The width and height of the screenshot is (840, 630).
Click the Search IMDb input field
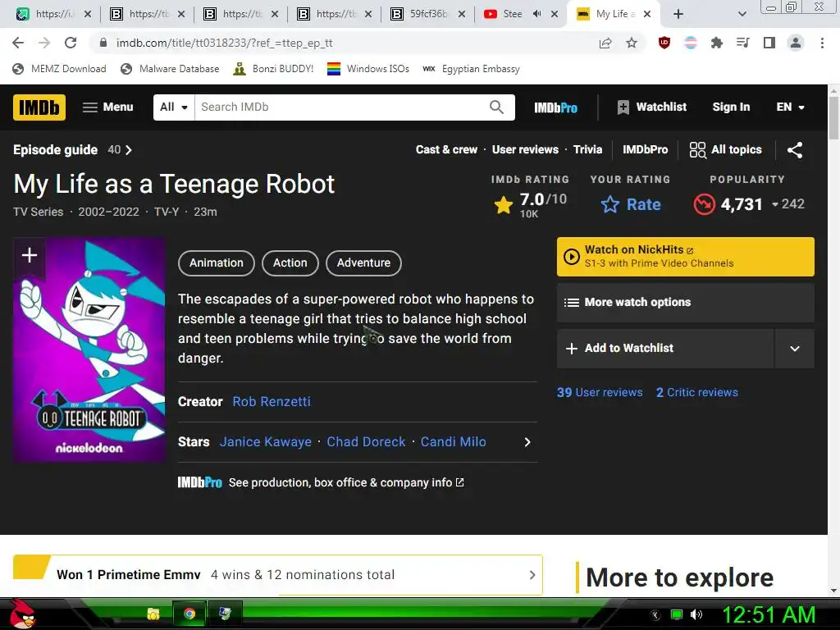coord(341,107)
